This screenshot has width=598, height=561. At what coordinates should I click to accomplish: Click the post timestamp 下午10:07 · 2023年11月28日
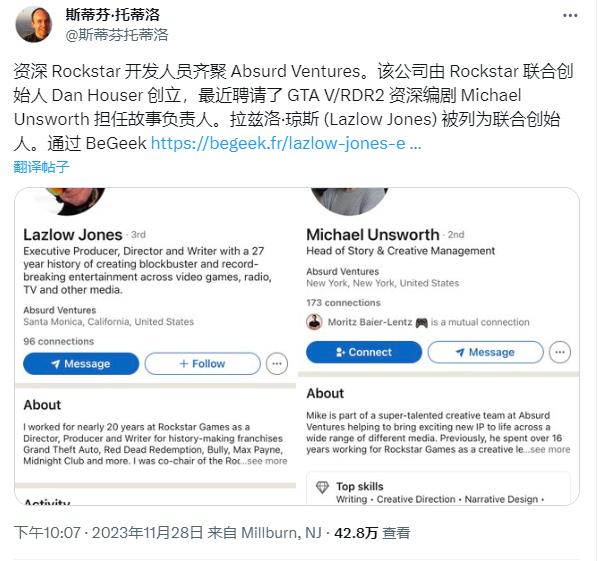(x=108, y=533)
